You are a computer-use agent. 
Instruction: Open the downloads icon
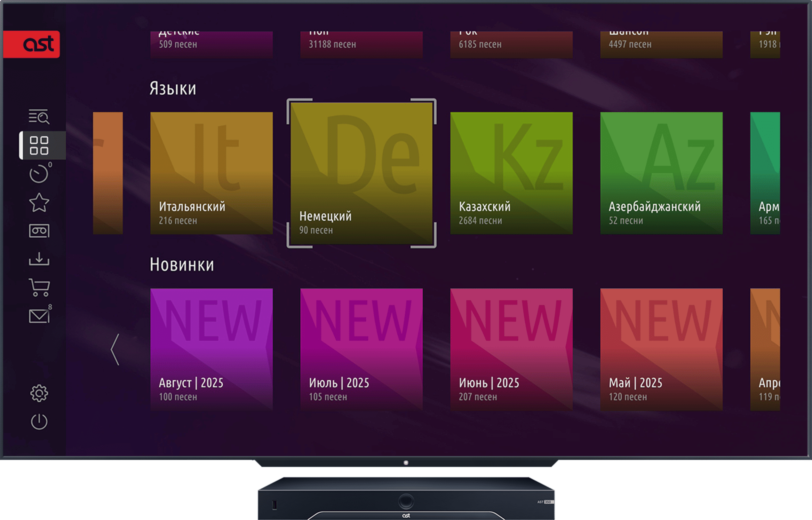[x=39, y=259]
